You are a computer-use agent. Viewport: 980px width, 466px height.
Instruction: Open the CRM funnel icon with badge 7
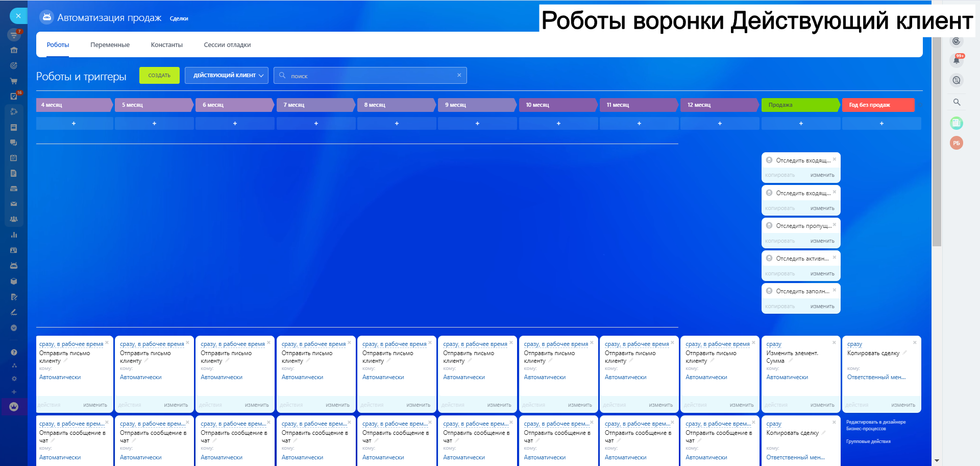(x=14, y=35)
